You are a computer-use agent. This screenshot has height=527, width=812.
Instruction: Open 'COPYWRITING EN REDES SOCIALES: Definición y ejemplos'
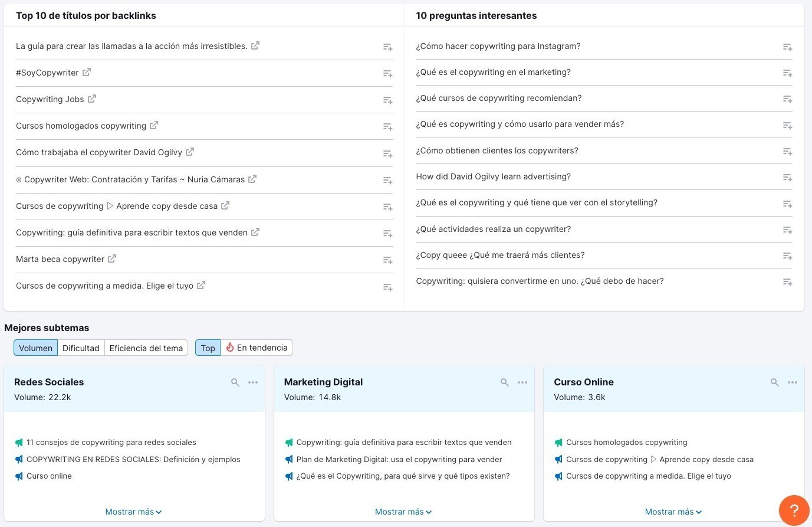click(x=133, y=459)
